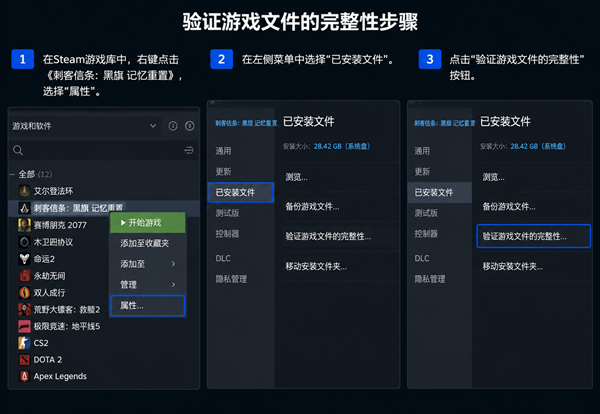Open the filter options icon beside search

point(189,150)
